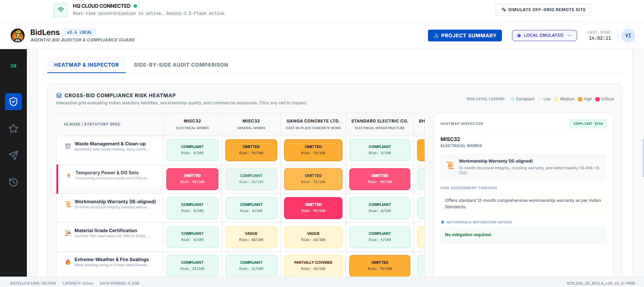Expand the Local Emulated dropdown

tap(544, 35)
